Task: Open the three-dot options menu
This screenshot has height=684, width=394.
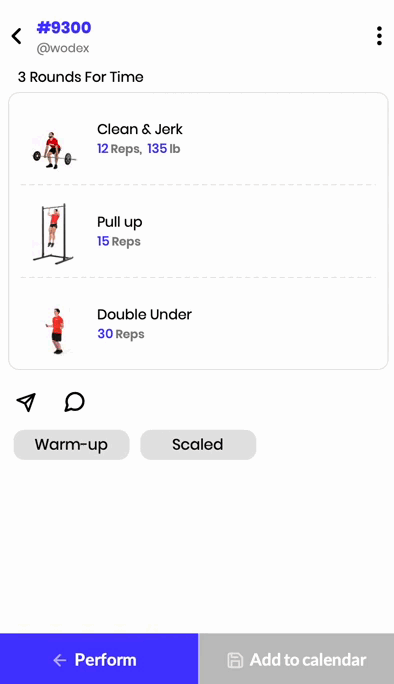Action: pos(379,36)
